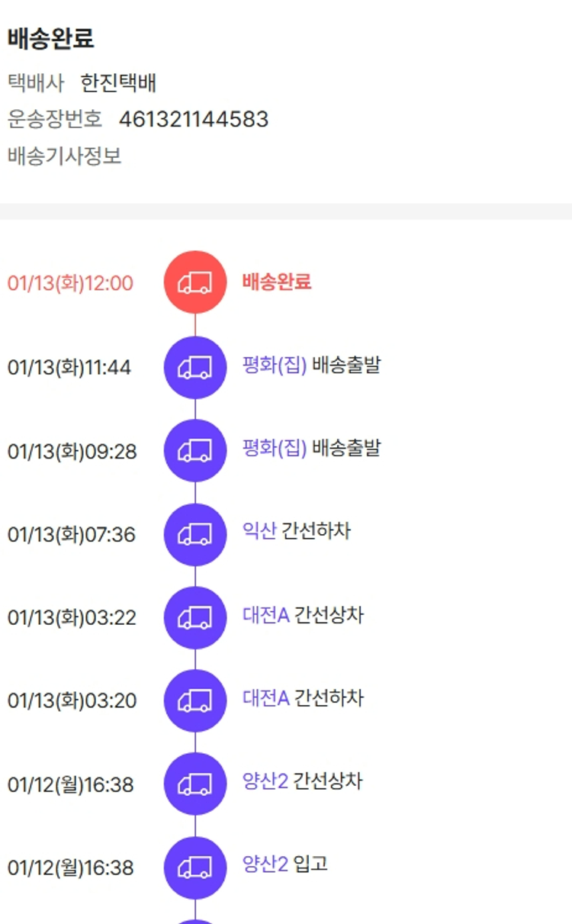The image size is (572, 924).
Task: Click 양산2 link in 간선상차 row
Action: [265, 781]
